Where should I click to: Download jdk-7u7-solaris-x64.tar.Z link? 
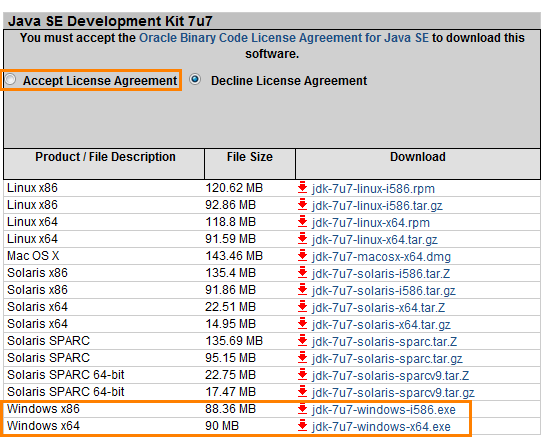378,307
